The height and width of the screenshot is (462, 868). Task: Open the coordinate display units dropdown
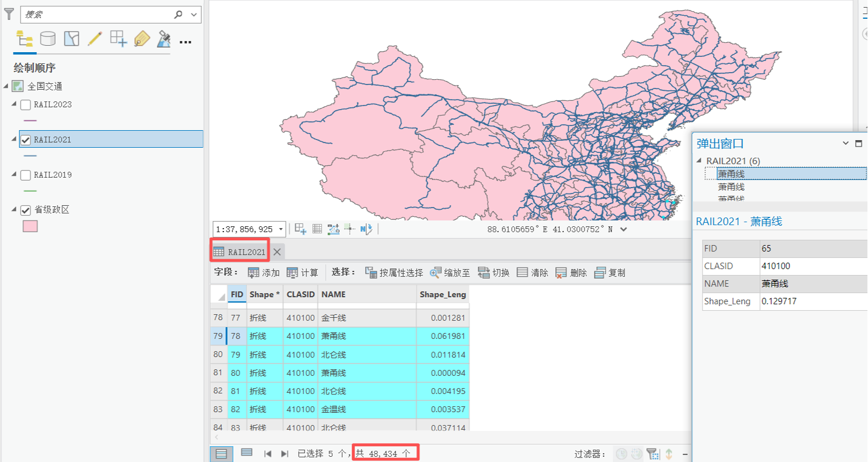[x=623, y=229]
